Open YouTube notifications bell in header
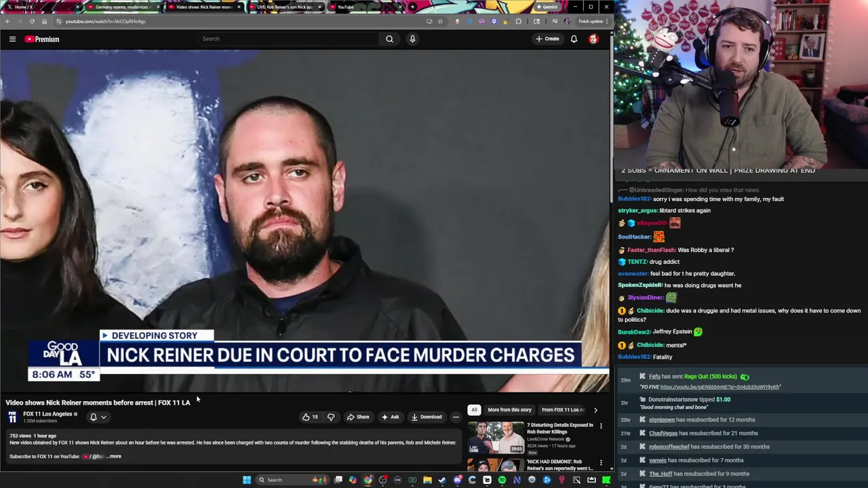 coord(574,39)
